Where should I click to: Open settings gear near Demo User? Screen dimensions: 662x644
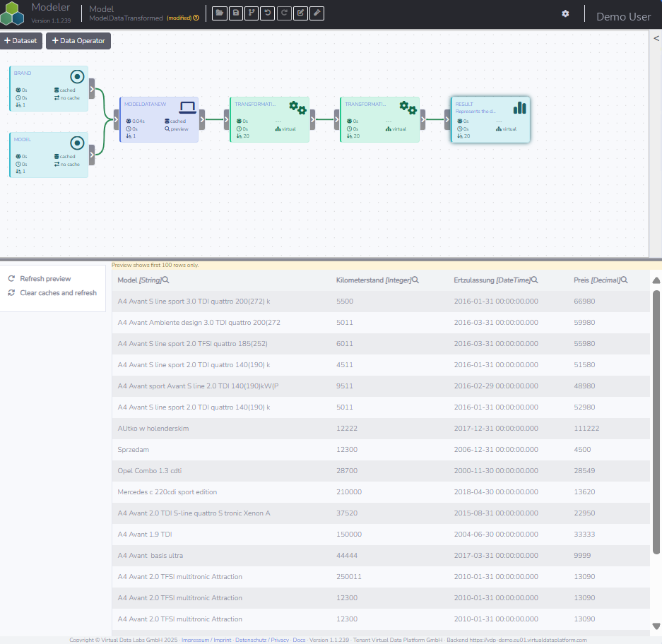[x=565, y=14]
